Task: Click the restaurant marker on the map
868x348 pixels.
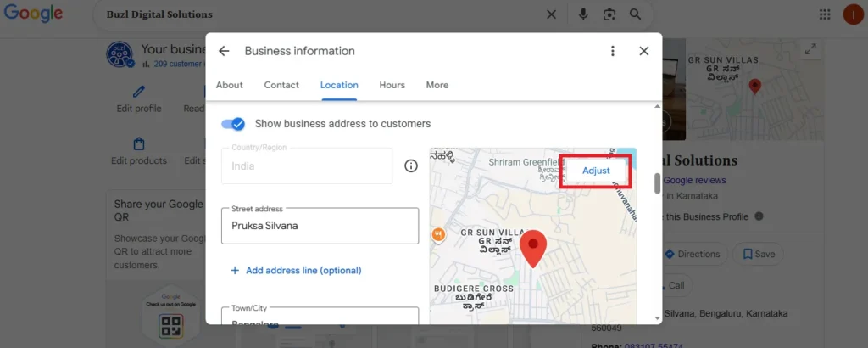Action: [438, 235]
